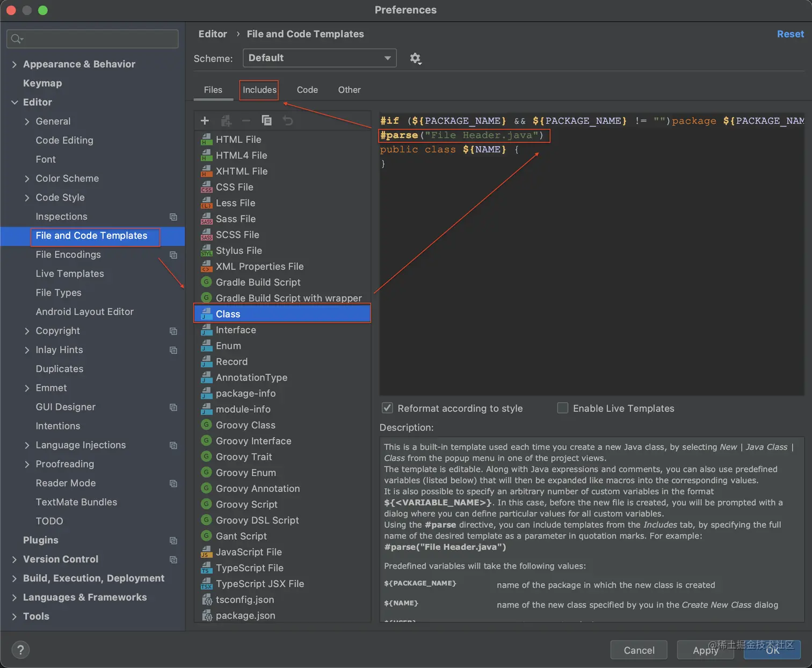Expand the Inlay Hints subsection
This screenshot has height=668, width=812.
[x=27, y=350]
